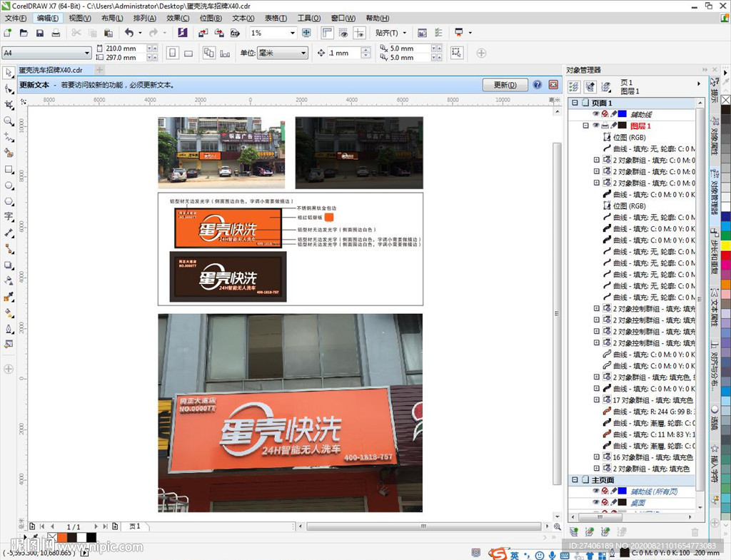Screen dimensions: 731x560
Task: Switch page orientation to landscape
Action: click(188, 53)
